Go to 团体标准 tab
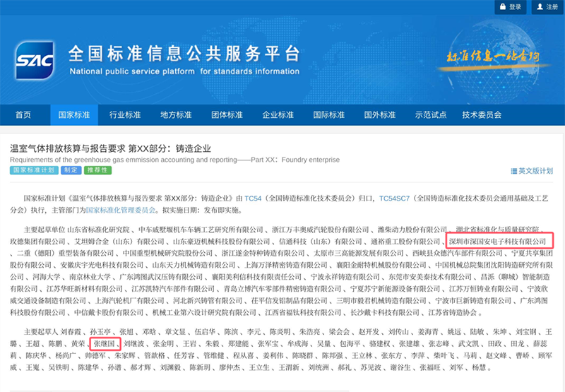Viewport: 565px width, 392px height. pyautogui.click(x=227, y=115)
